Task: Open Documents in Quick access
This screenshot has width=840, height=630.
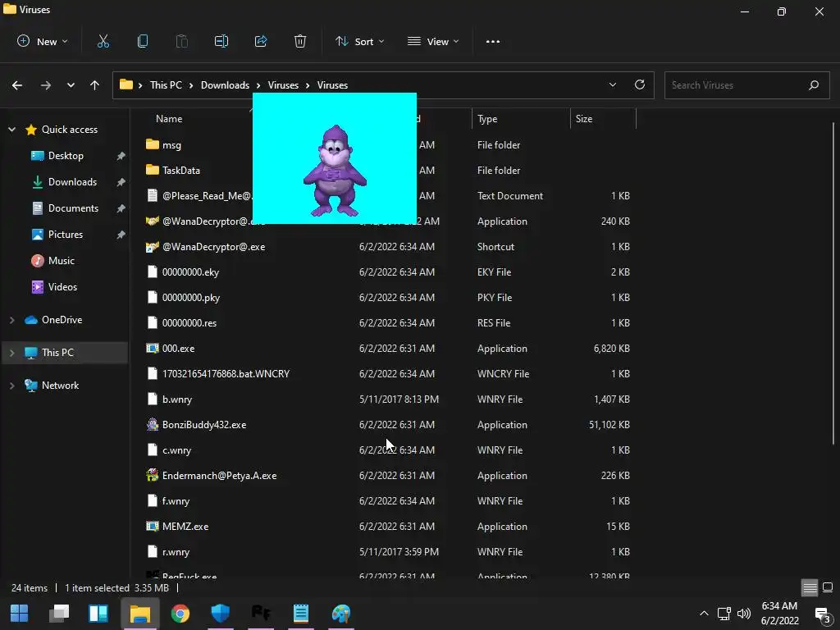Action: point(73,208)
